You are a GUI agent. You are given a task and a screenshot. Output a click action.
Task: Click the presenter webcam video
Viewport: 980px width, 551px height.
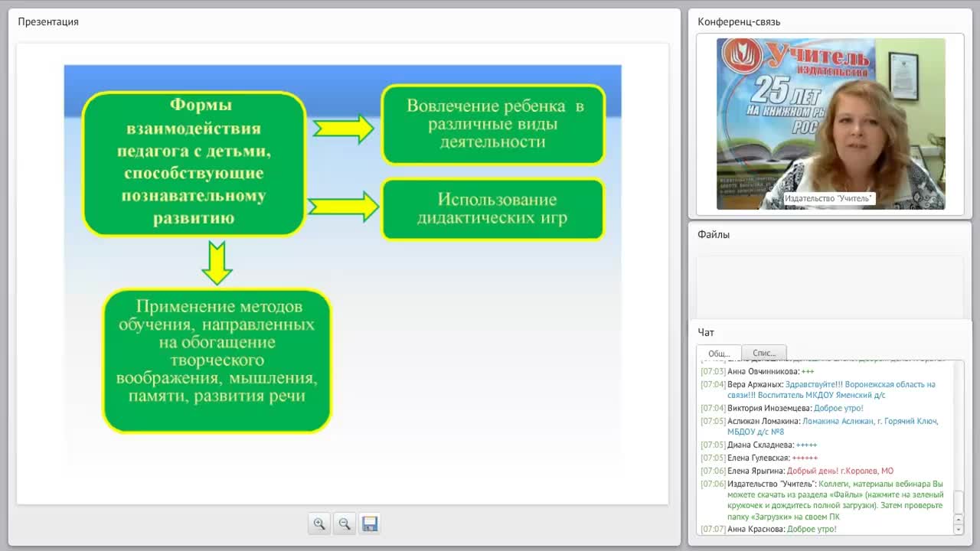(x=831, y=124)
